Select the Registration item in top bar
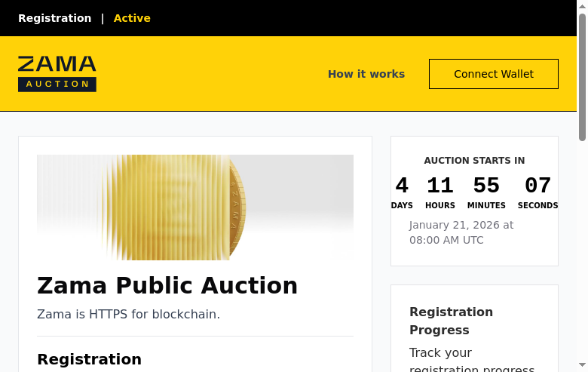Screen dimensions: 588x372 pyautogui.click(x=54, y=18)
